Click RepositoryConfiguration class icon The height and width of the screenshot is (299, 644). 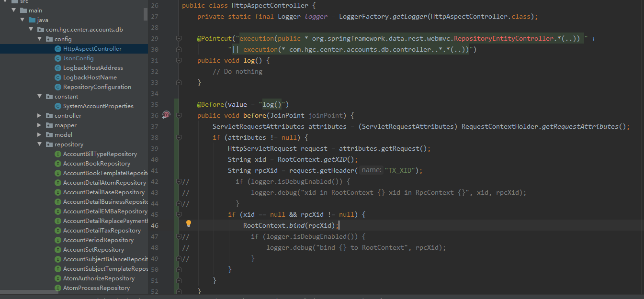point(58,87)
